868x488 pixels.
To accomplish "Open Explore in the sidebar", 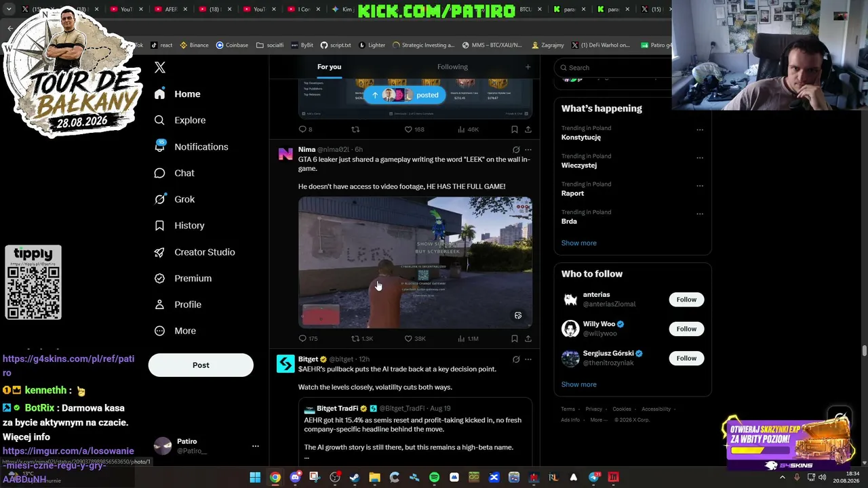I will pos(180,121).
